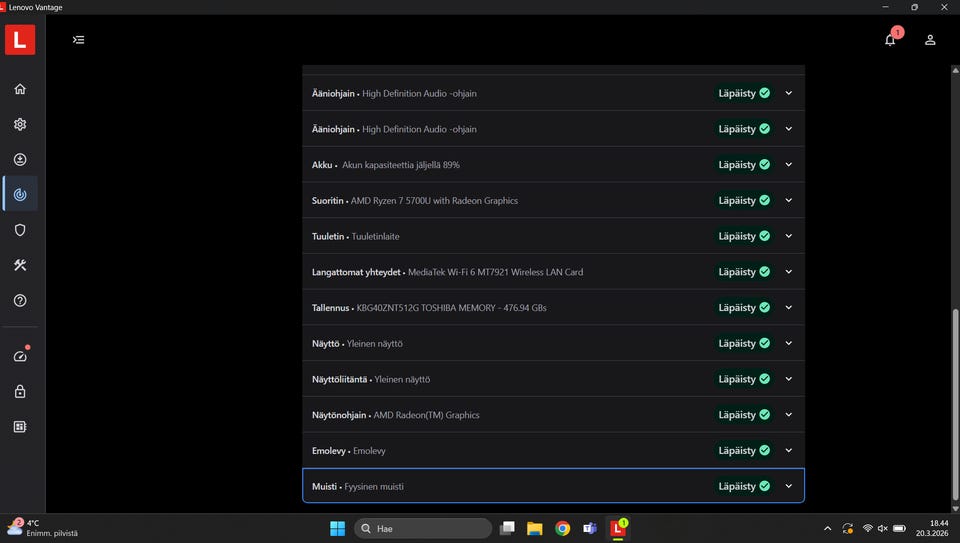960x543 pixels.
Task: Expand the sidebar navigation menu
Action: (78, 40)
